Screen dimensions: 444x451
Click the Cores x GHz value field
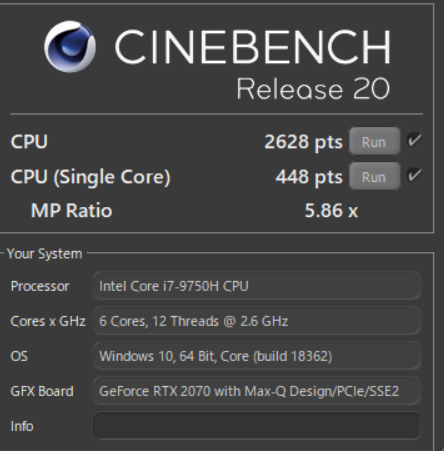[256, 321]
